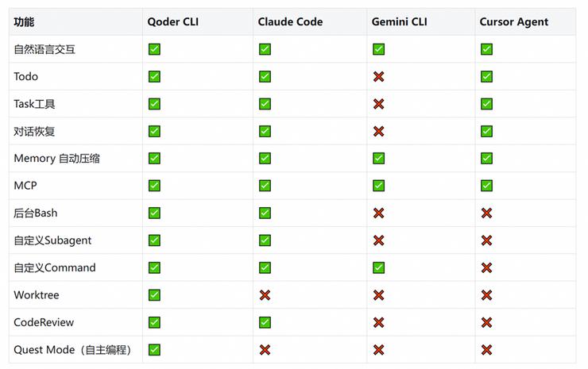Click the Worktree row label

(x=37, y=295)
